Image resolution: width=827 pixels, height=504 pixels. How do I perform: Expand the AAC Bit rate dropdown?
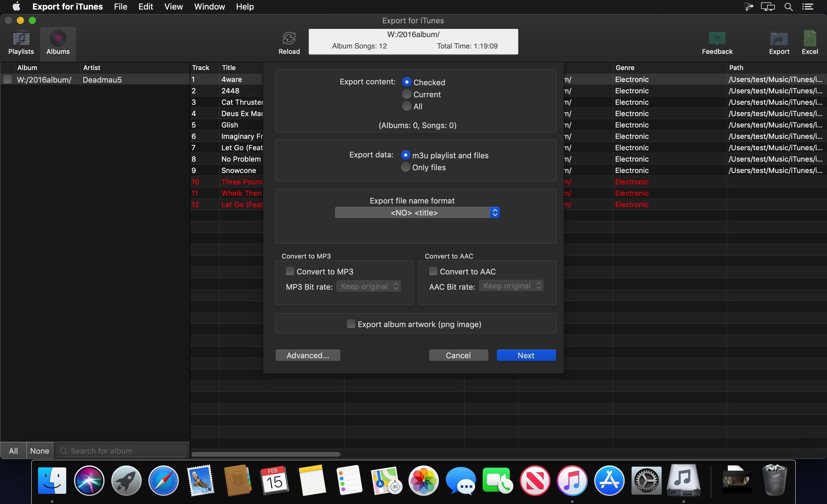pos(511,286)
